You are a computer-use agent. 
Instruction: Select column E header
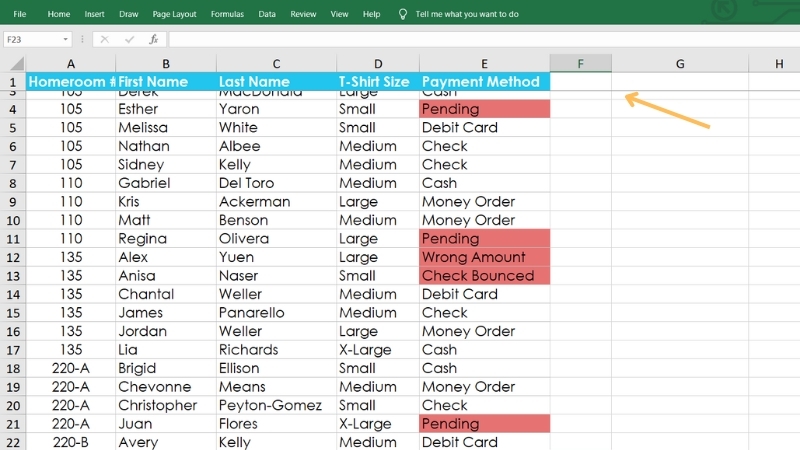tap(484, 64)
